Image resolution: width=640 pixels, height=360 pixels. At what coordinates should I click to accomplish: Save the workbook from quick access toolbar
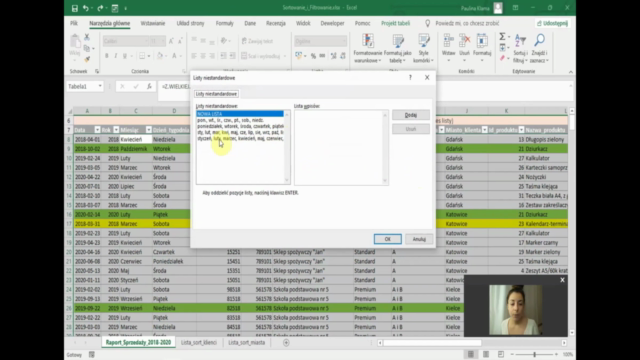coord(75,8)
